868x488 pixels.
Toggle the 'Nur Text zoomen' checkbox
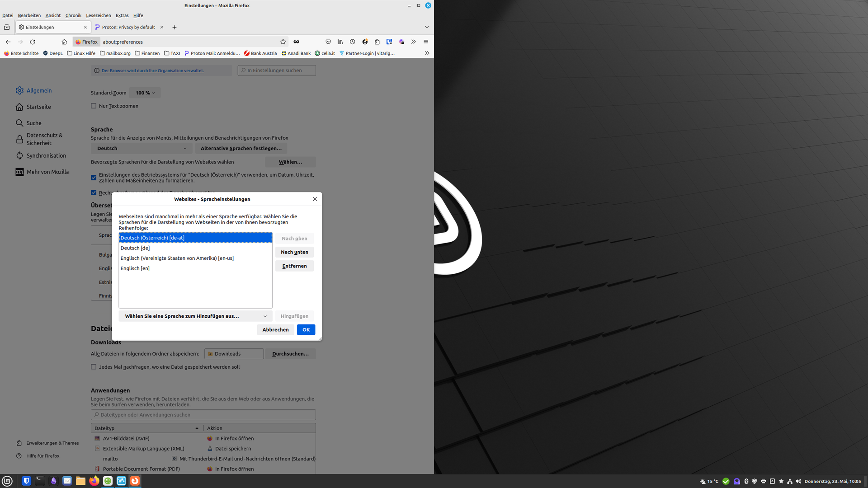(94, 106)
